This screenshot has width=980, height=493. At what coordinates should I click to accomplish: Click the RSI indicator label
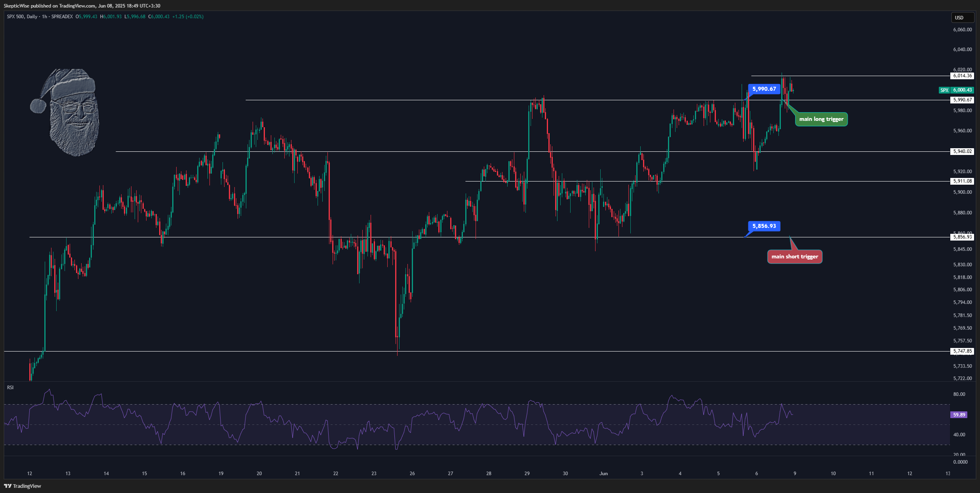10,388
